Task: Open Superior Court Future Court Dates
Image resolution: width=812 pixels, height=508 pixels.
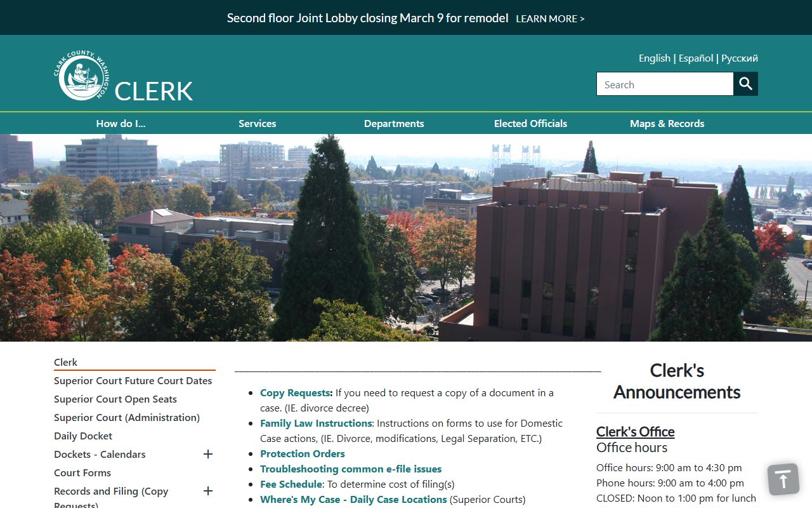Action: (x=133, y=380)
